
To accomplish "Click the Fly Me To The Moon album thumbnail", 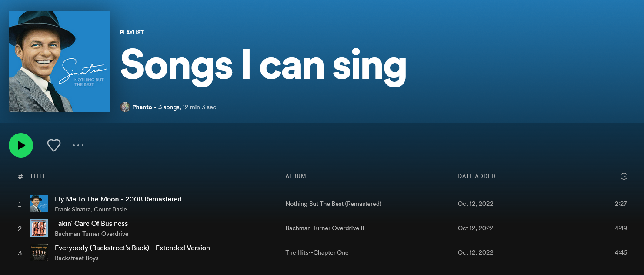I will click(x=39, y=204).
